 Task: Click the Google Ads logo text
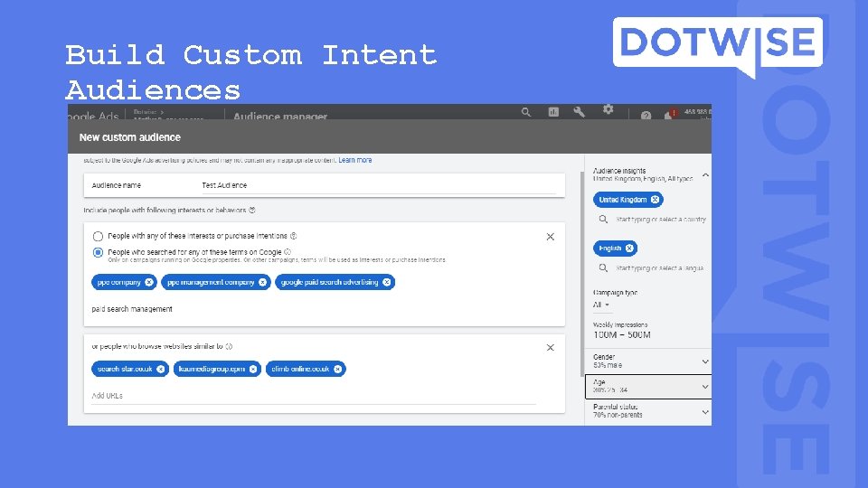(x=93, y=116)
